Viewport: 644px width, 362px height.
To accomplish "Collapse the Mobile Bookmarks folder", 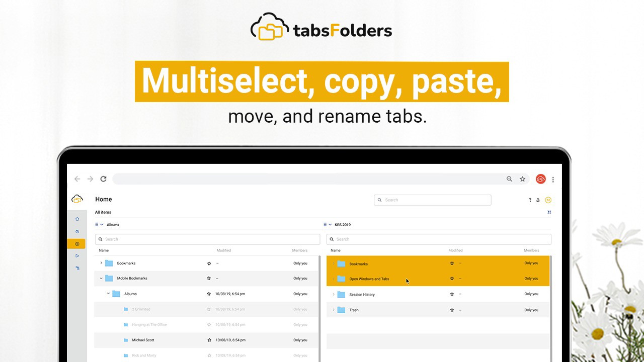I will tap(101, 278).
